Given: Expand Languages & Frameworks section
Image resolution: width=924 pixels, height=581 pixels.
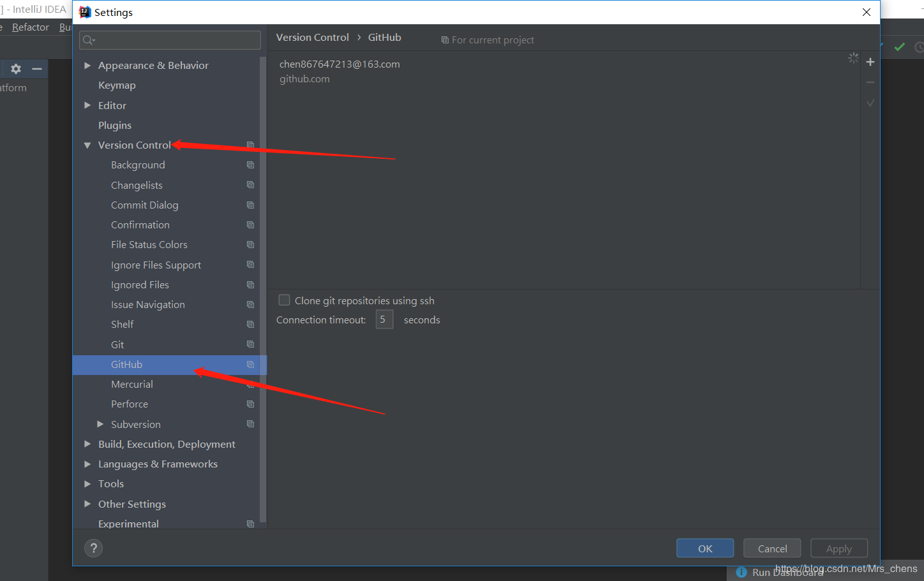Looking at the screenshot, I should tap(87, 464).
